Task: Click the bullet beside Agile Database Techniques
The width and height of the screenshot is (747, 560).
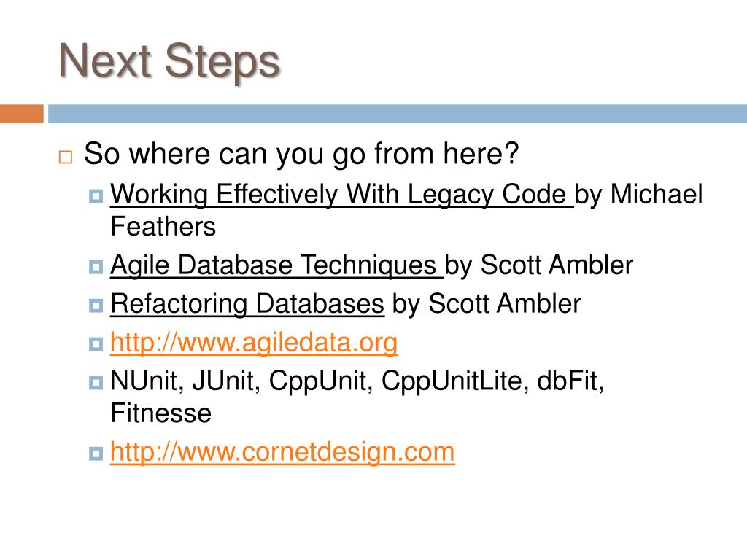Action: [96, 267]
